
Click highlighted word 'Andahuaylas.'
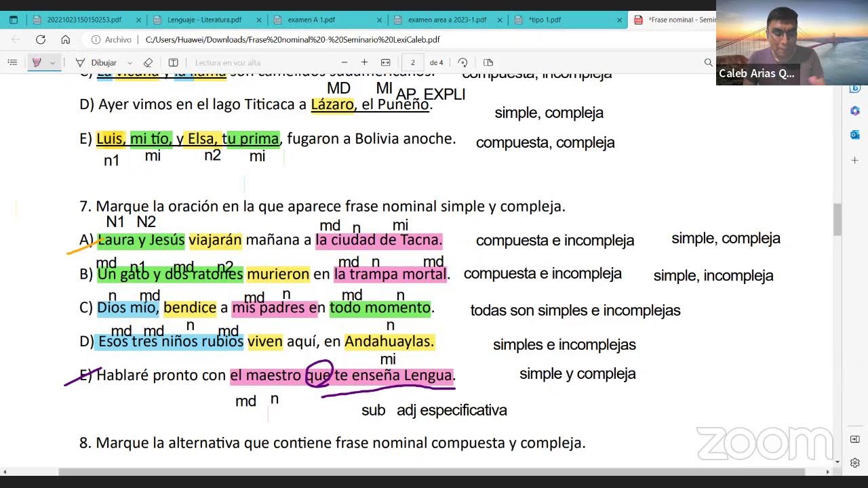(x=389, y=342)
